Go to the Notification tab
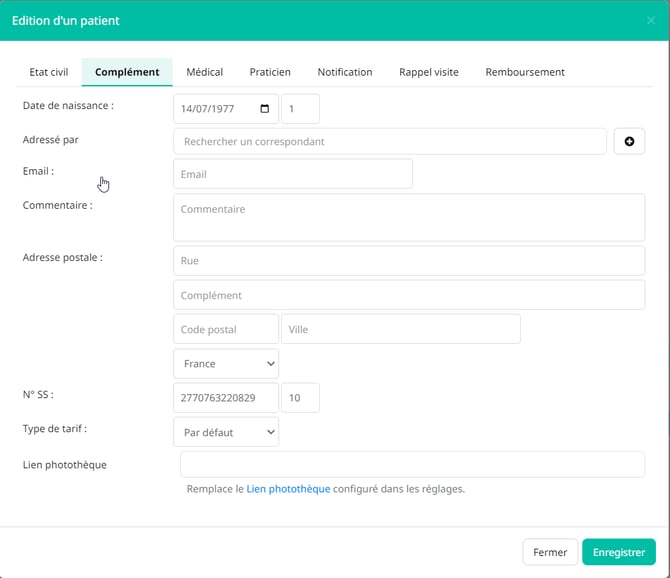Screen dimensions: 670x578 (345, 72)
